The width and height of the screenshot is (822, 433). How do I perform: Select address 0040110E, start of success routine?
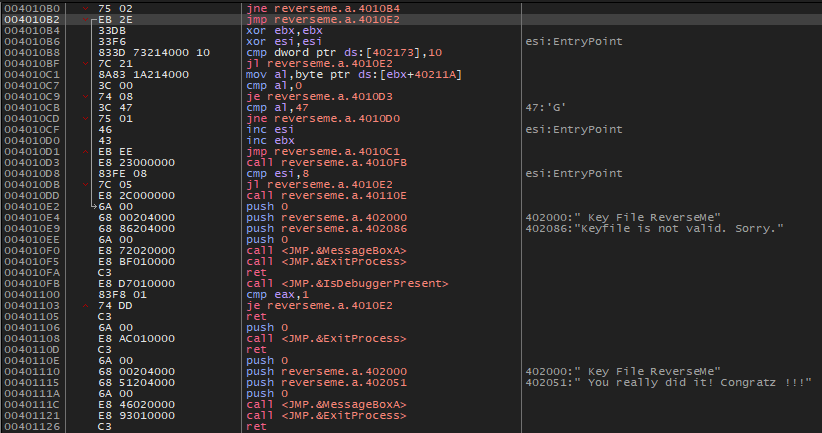click(x=32, y=361)
